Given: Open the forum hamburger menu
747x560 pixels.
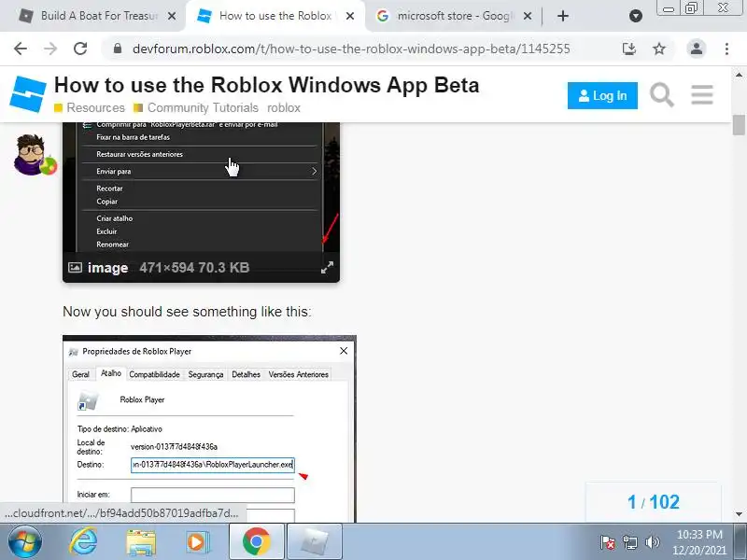Looking at the screenshot, I should 702,95.
